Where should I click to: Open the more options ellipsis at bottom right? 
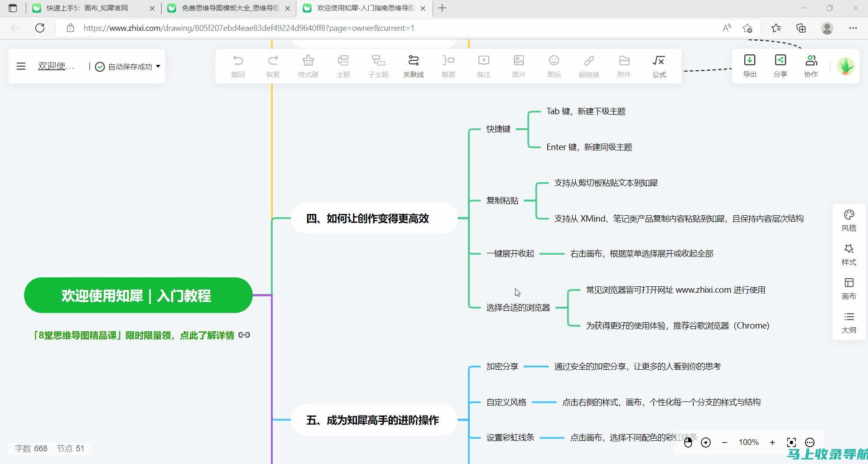[810, 442]
